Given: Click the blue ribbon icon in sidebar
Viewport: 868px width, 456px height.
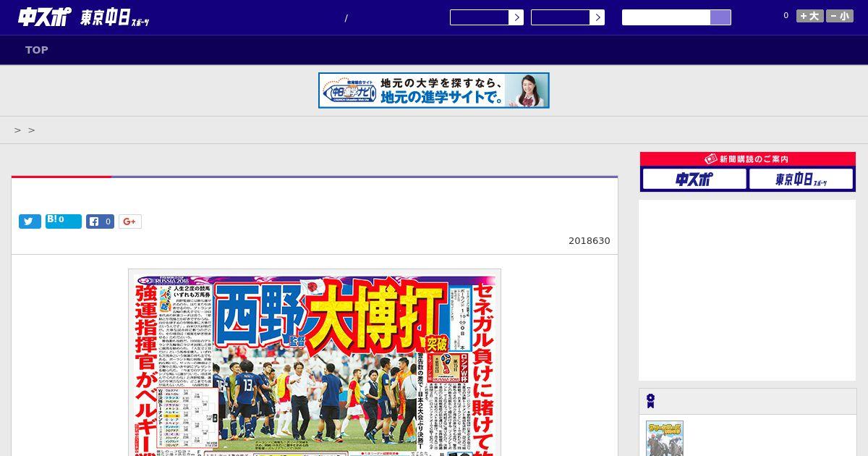Looking at the screenshot, I should (x=651, y=401).
